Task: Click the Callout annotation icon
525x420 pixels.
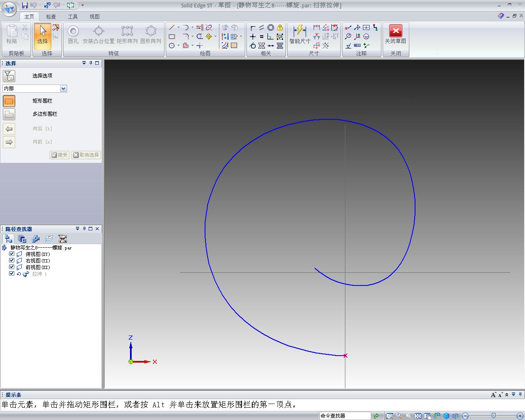Action: (348, 27)
